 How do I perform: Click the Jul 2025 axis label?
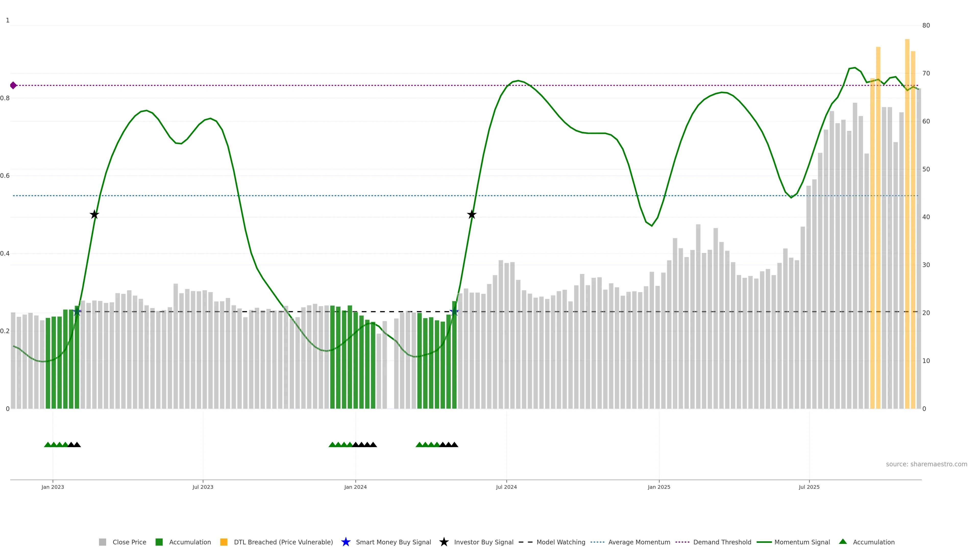(x=809, y=487)
